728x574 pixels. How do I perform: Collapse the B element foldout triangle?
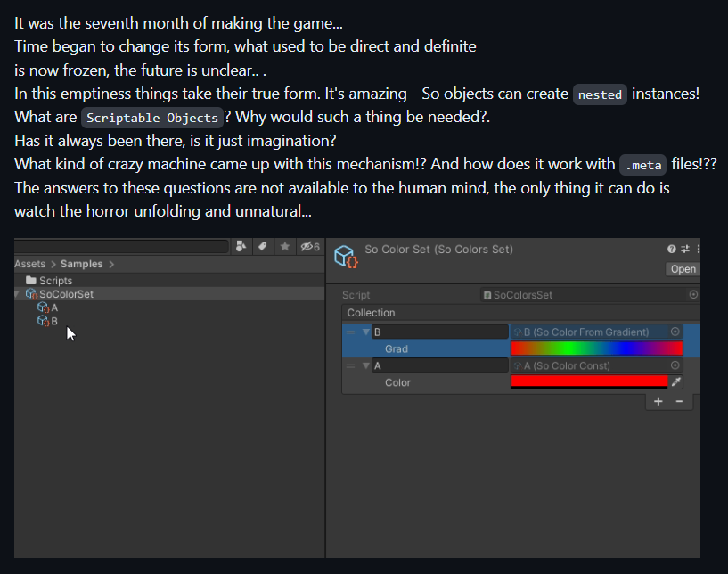[366, 332]
